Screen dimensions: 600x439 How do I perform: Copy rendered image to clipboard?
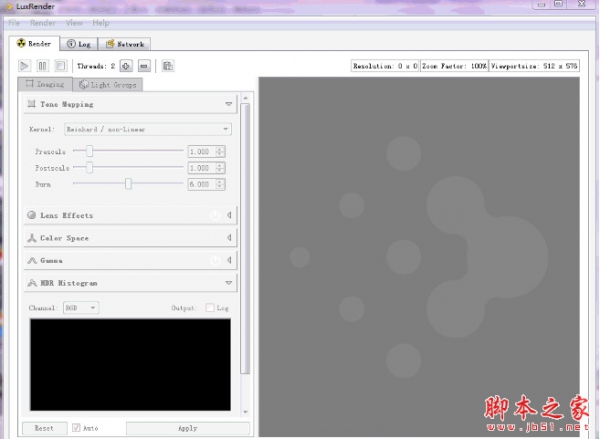coord(168,66)
